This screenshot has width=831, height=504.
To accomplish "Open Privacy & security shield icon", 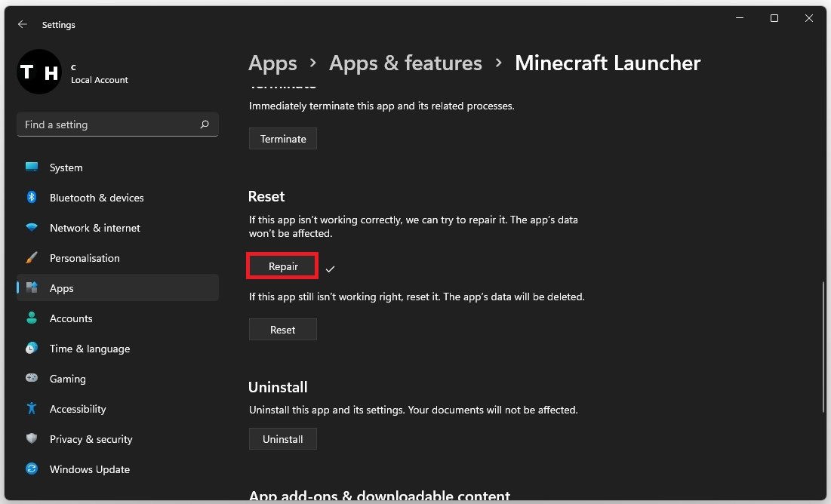I will [32, 439].
